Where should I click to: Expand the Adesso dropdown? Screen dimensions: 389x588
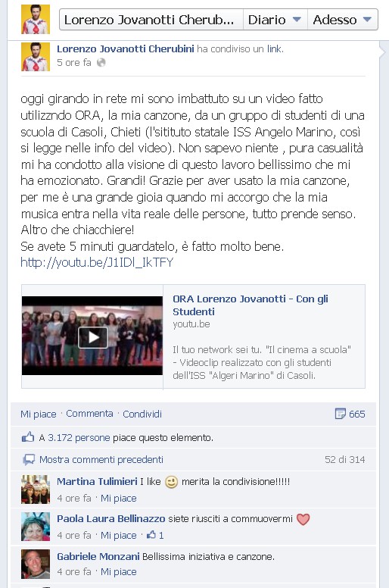342,20
